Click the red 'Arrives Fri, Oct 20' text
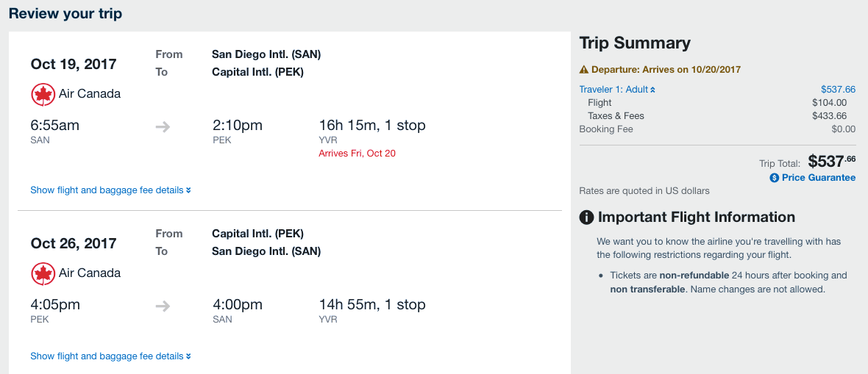The height and width of the screenshot is (374, 868). [357, 154]
